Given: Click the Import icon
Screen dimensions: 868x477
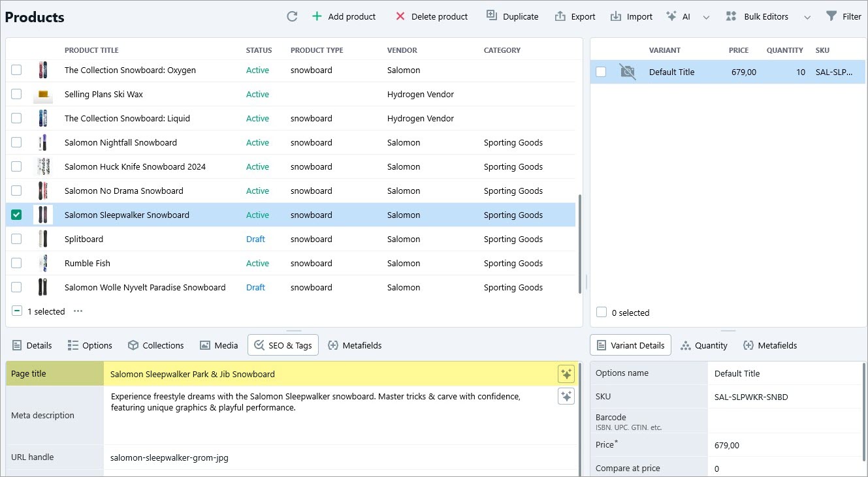Looking at the screenshot, I should coord(615,16).
